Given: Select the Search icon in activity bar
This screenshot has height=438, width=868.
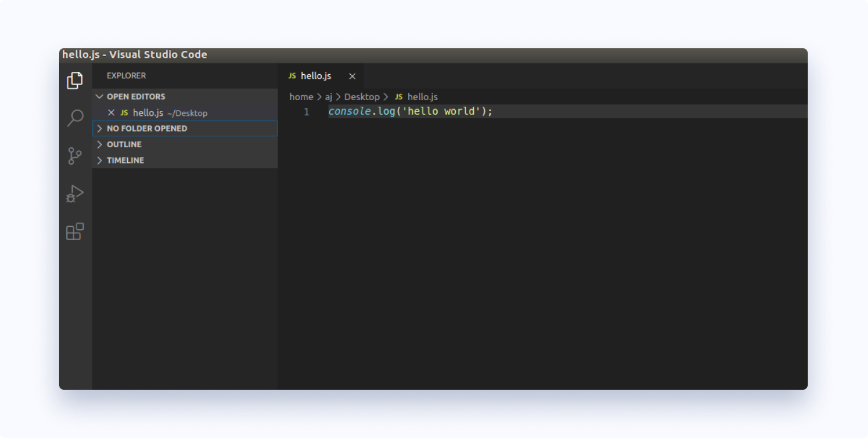Looking at the screenshot, I should pyautogui.click(x=74, y=118).
